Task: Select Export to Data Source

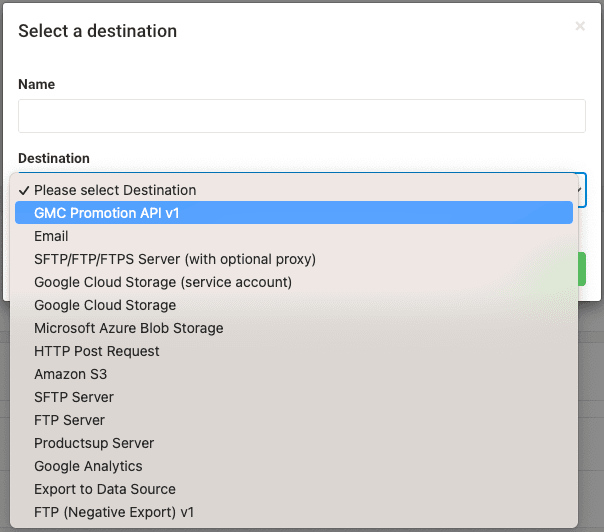Action: pos(294,489)
